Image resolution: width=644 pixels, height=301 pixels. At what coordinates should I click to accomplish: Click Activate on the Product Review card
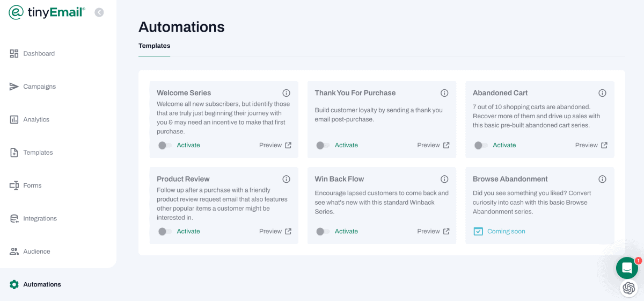click(188, 232)
